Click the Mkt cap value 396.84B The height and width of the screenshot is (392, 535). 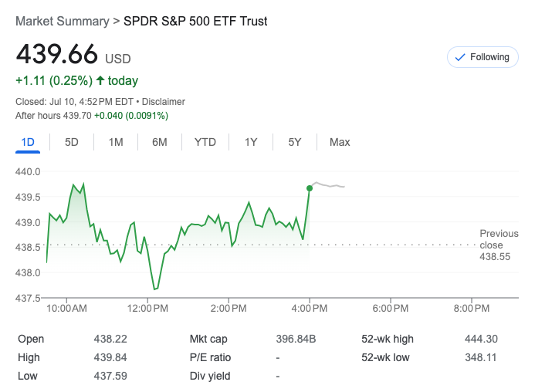[295, 339]
